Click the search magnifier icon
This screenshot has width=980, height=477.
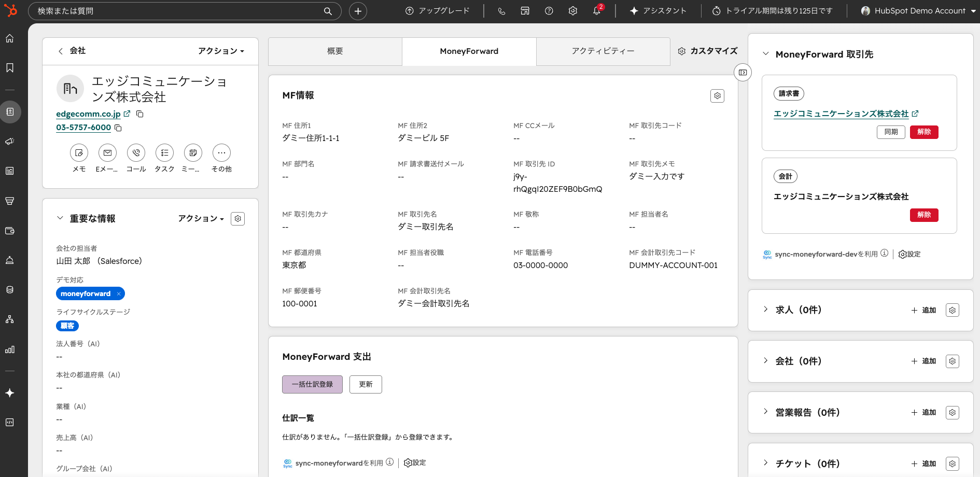point(328,11)
